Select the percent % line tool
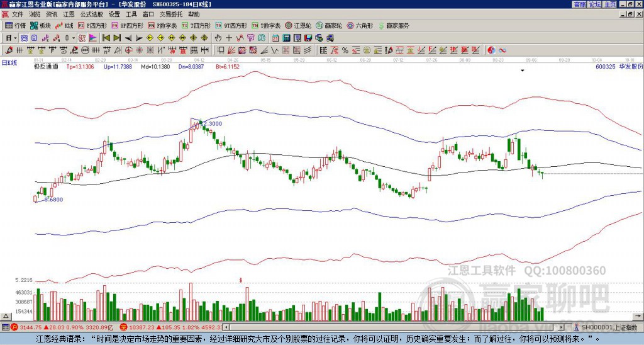The width and height of the screenshot is (644, 345). pos(345,50)
